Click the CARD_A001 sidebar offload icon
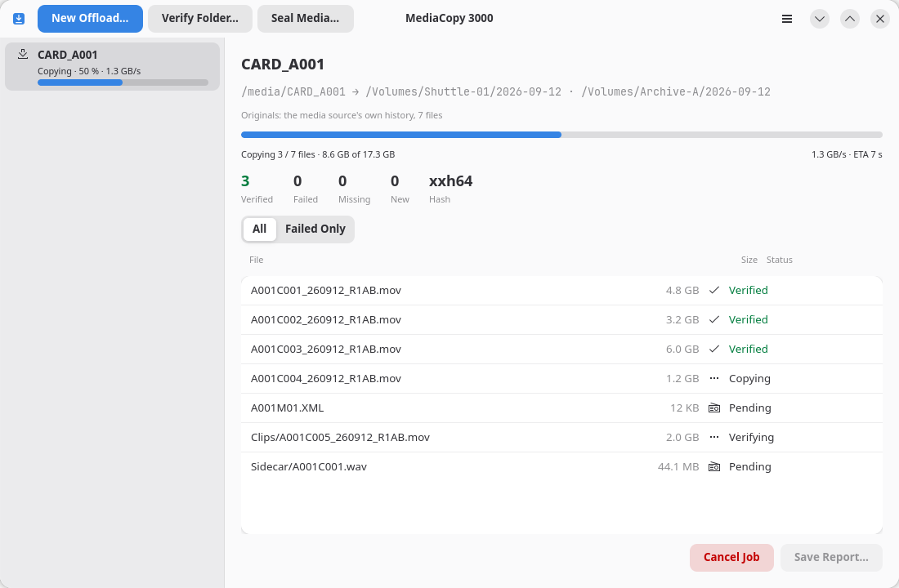This screenshot has width=899, height=588. (23, 55)
